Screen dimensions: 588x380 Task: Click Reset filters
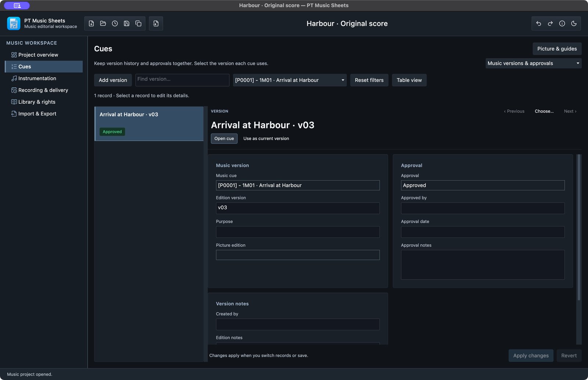click(369, 80)
